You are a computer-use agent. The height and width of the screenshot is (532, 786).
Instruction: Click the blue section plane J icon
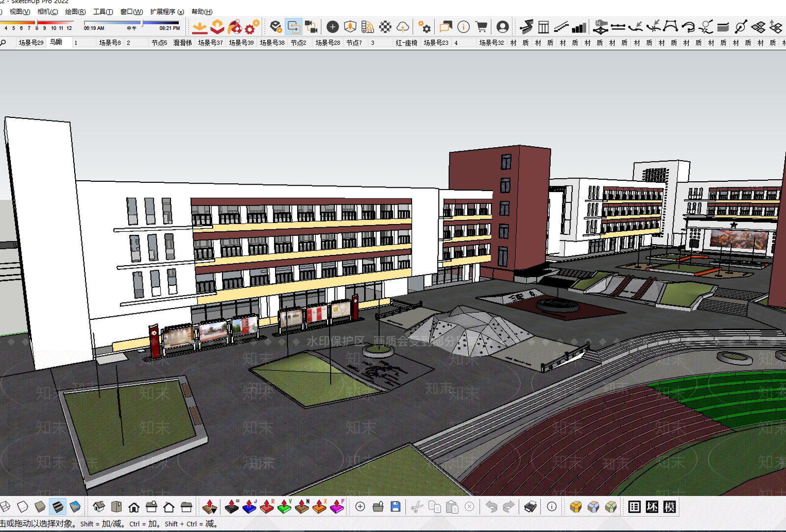point(249,506)
